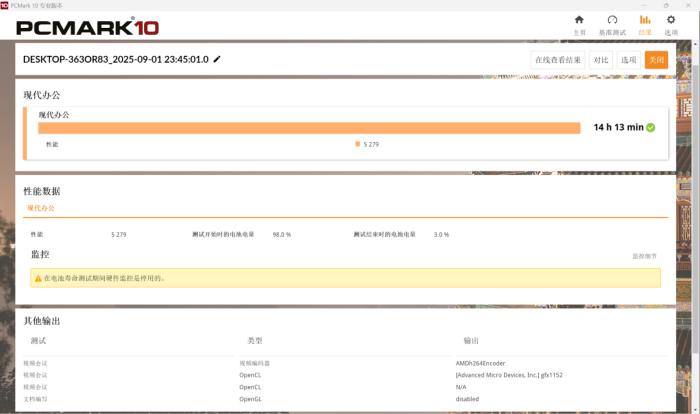Click the 14 h 13 min result text
Screen dimensions: 700x414
[x=618, y=127]
